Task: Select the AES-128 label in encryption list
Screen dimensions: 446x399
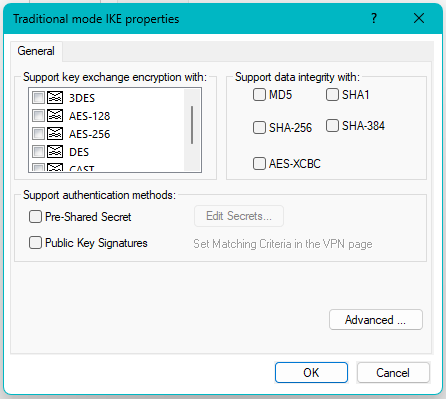Action: [89, 116]
